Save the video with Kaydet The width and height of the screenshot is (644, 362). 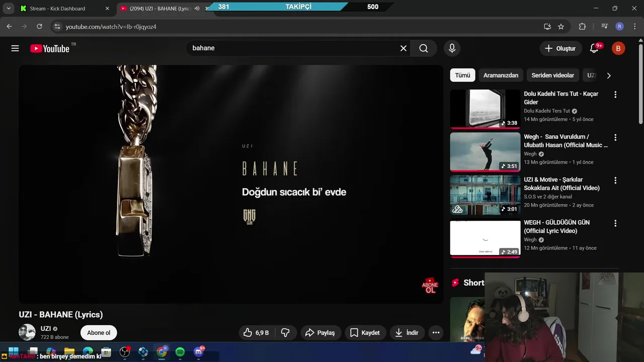tap(365, 333)
